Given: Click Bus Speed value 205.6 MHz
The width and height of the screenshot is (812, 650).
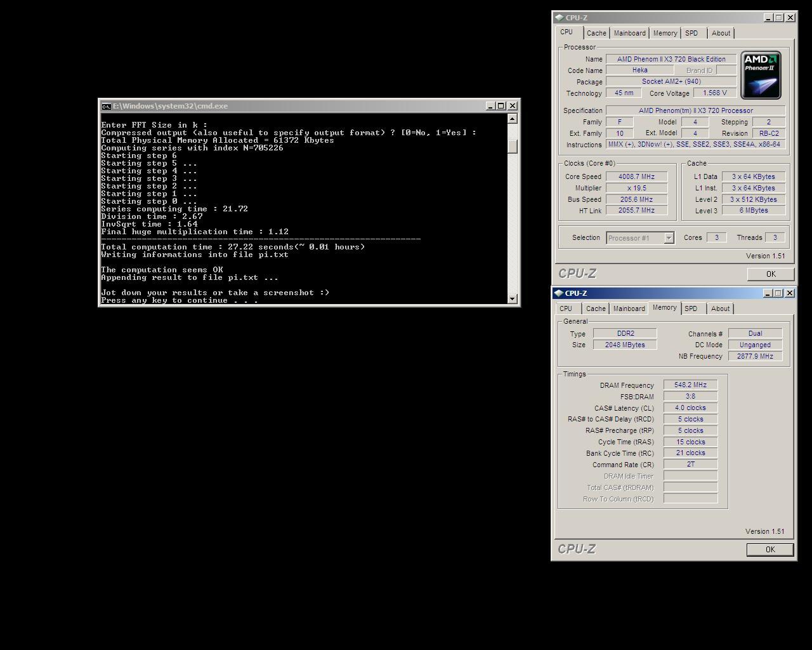Looking at the screenshot, I should pyautogui.click(x=636, y=199).
